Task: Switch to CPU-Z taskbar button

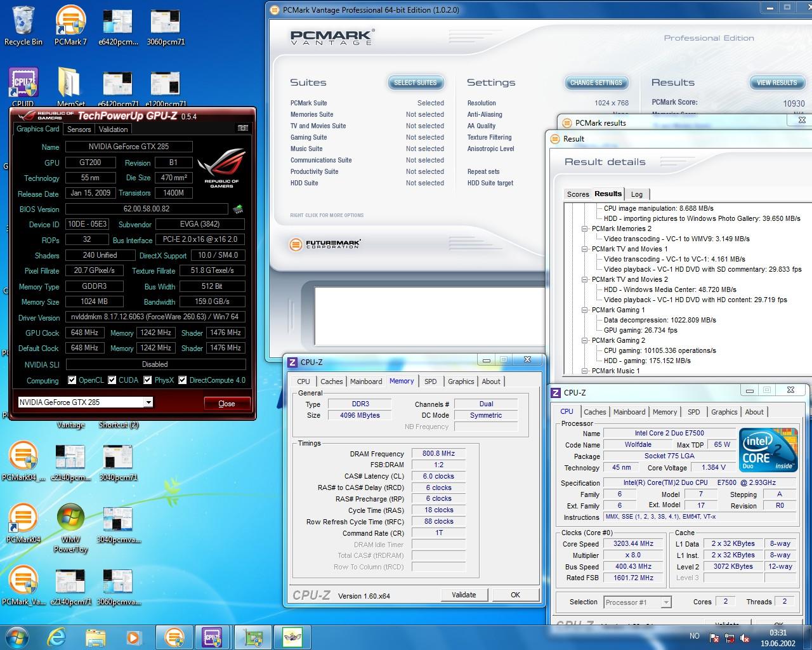Action: [212, 637]
